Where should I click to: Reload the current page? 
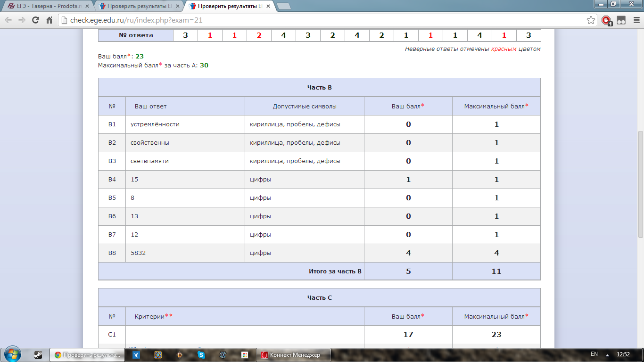35,20
